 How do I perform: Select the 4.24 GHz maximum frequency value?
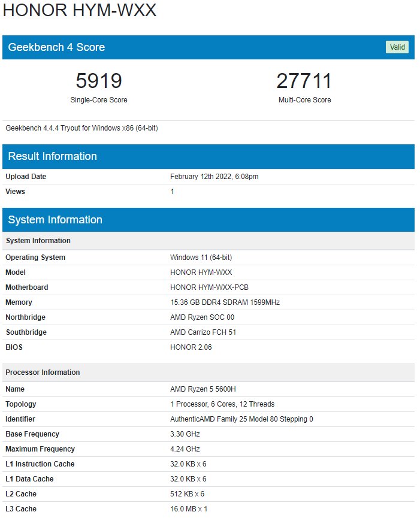pos(185,449)
